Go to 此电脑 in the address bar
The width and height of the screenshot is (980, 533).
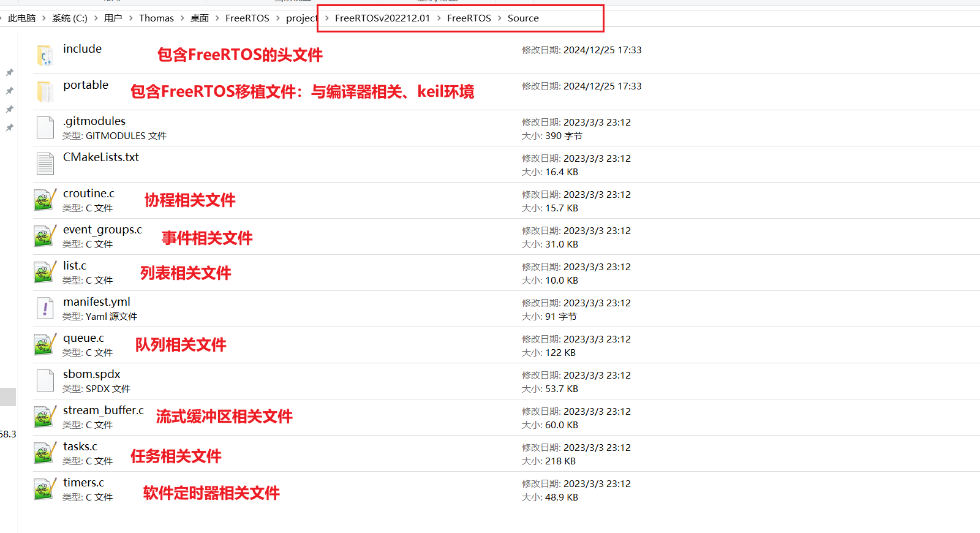[21, 18]
